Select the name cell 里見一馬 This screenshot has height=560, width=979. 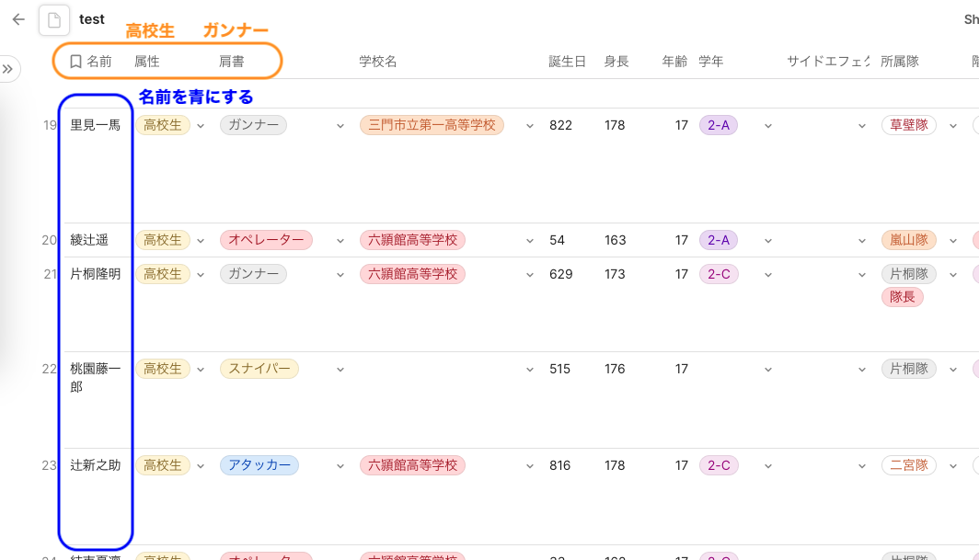[x=95, y=125]
